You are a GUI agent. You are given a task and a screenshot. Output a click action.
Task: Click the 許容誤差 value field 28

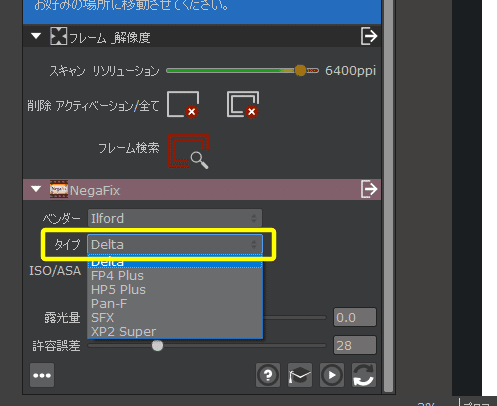coord(355,345)
